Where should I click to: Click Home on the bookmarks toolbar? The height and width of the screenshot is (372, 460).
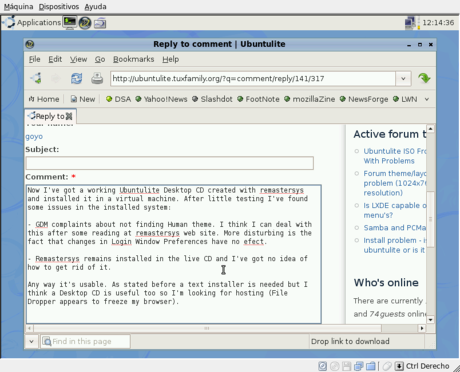pos(44,99)
